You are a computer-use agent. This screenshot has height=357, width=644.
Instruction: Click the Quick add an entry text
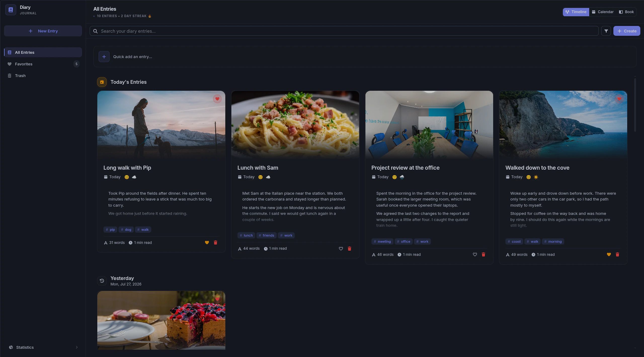click(x=133, y=57)
